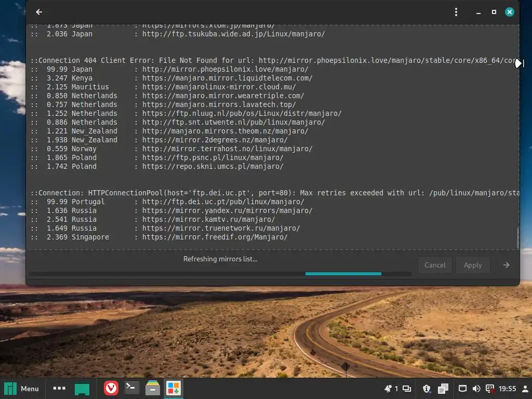The image size is (532, 399).
Task: Select the mirror.kamtv.ru mirror line
Action: pyautogui.click(x=153, y=219)
